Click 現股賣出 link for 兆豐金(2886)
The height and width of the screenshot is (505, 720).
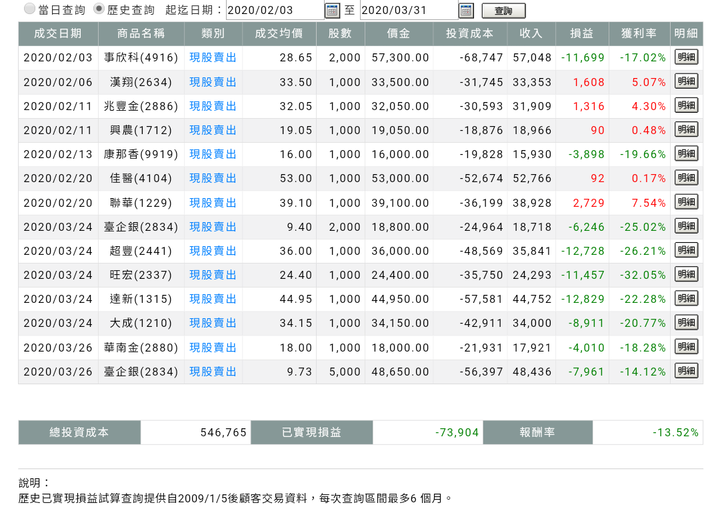(x=213, y=106)
